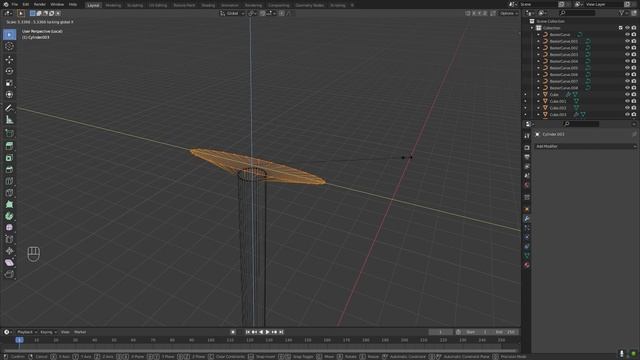Image resolution: width=640 pixels, height=360 pixels.
Task: Switch to the UV Editing workspace tab
Action: [158, 5]
